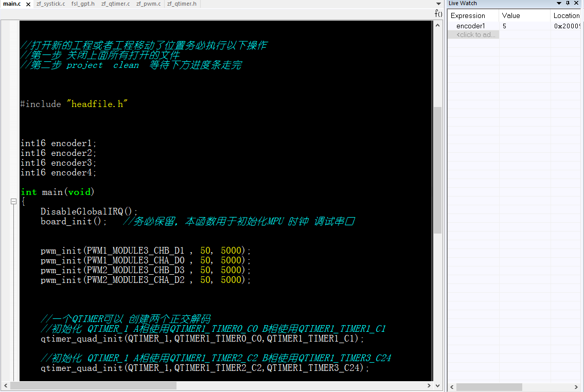Click the editor vertical scrollbar up arrow
584x392 pixels.
(x=438, y=26)
